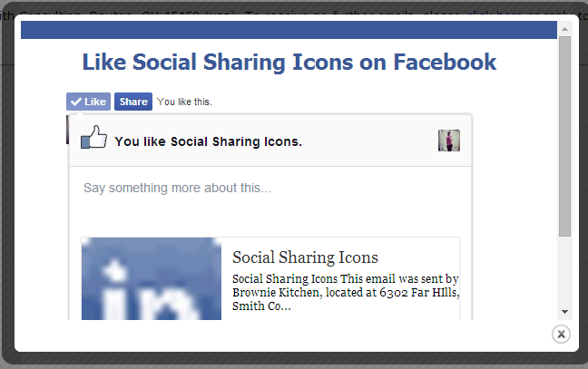Click the checkmark inside the Like button
Viewport: 588px width, 369px height.
point(76,102)
